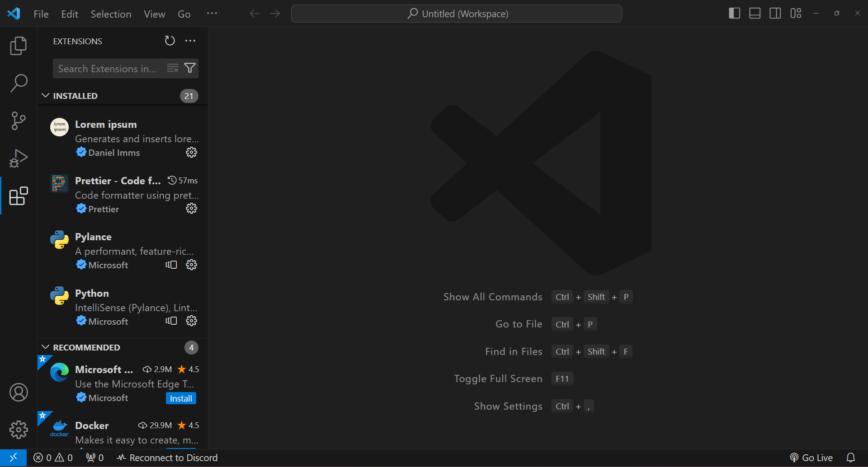Open the Manage gear in activity bar
868x467 pixels.
(19, 430)
